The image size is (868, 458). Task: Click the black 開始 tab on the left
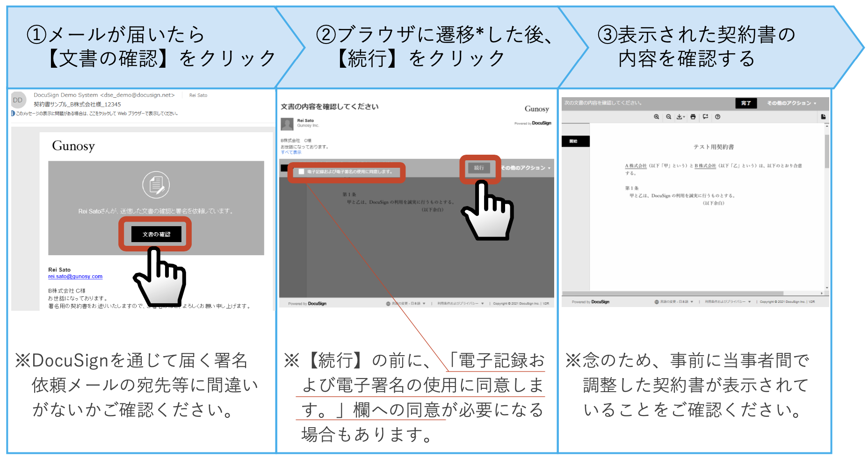click(x=576, y=141)
